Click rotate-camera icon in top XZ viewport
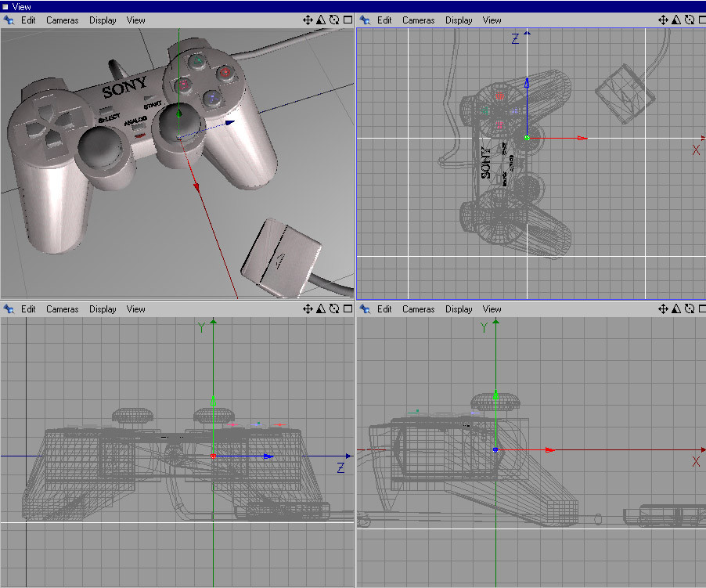 tap(690, 20)
